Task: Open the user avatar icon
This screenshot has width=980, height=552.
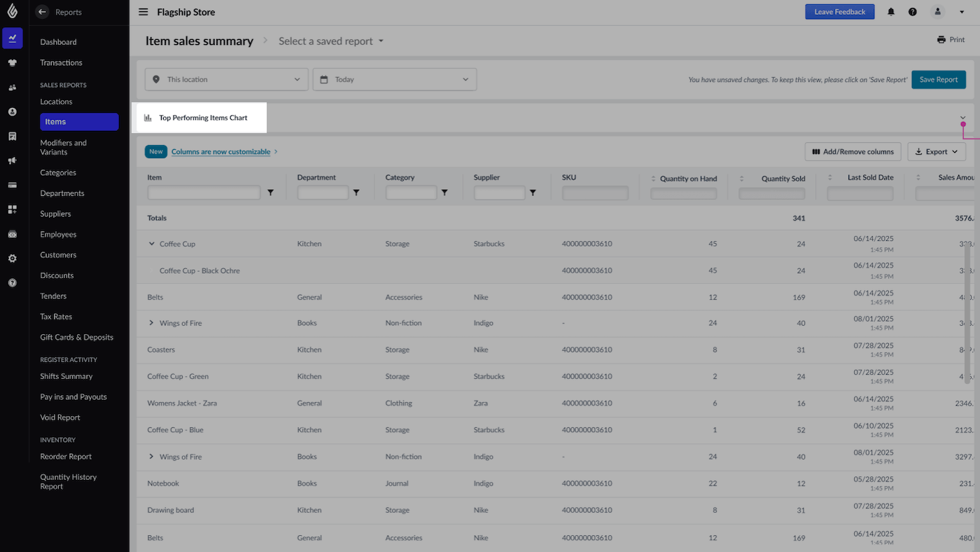Action: [937, 12]
